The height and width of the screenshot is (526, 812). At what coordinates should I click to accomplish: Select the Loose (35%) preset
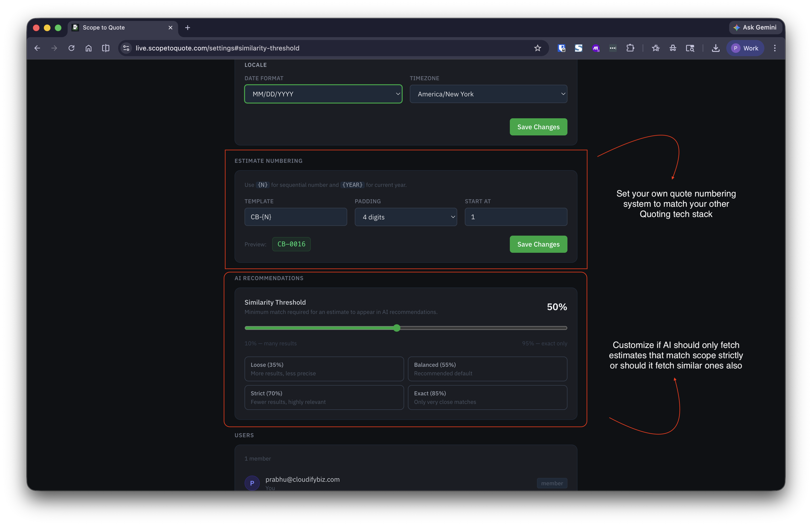coord(324,369)
